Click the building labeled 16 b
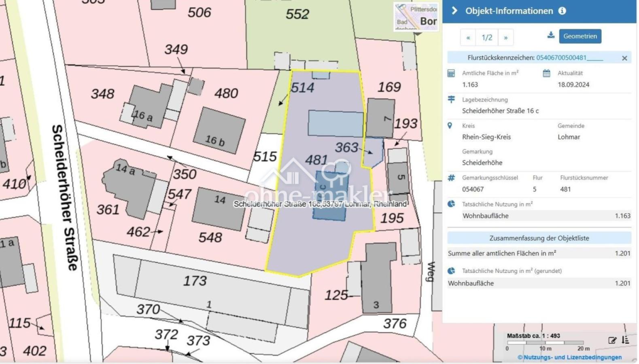 (219, 130)
